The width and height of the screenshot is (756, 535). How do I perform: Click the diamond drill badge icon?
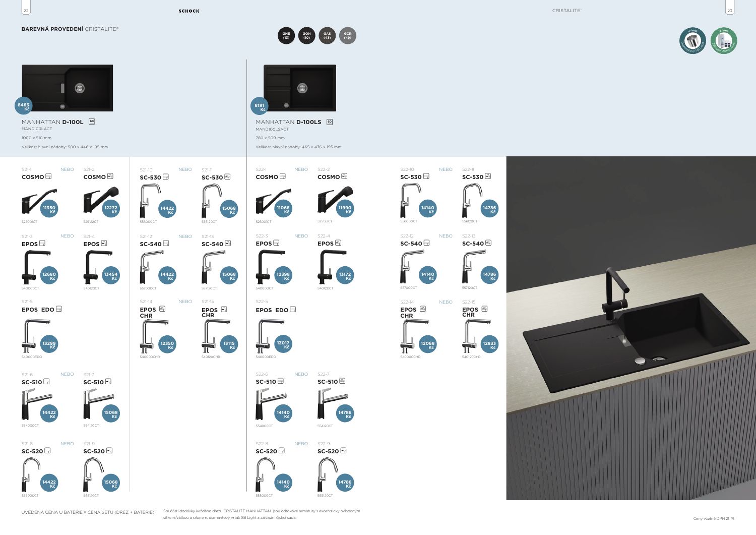[692, 41]
